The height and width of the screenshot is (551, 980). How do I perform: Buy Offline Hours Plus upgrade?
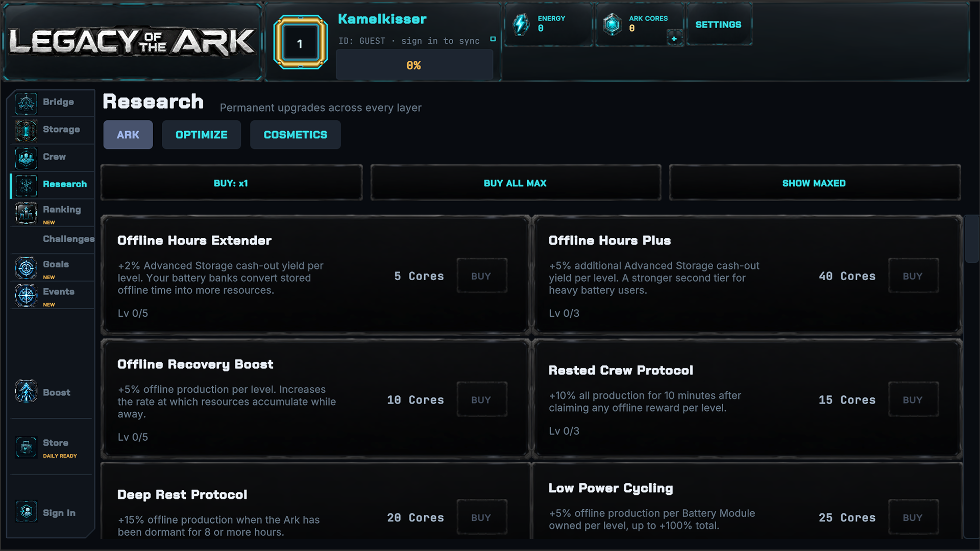(x=913, y=275)
